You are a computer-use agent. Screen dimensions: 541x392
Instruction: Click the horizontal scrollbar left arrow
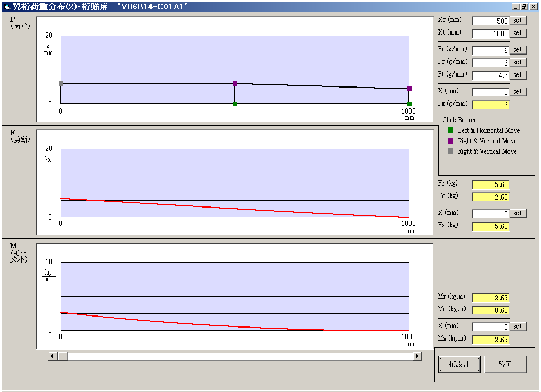52,356
